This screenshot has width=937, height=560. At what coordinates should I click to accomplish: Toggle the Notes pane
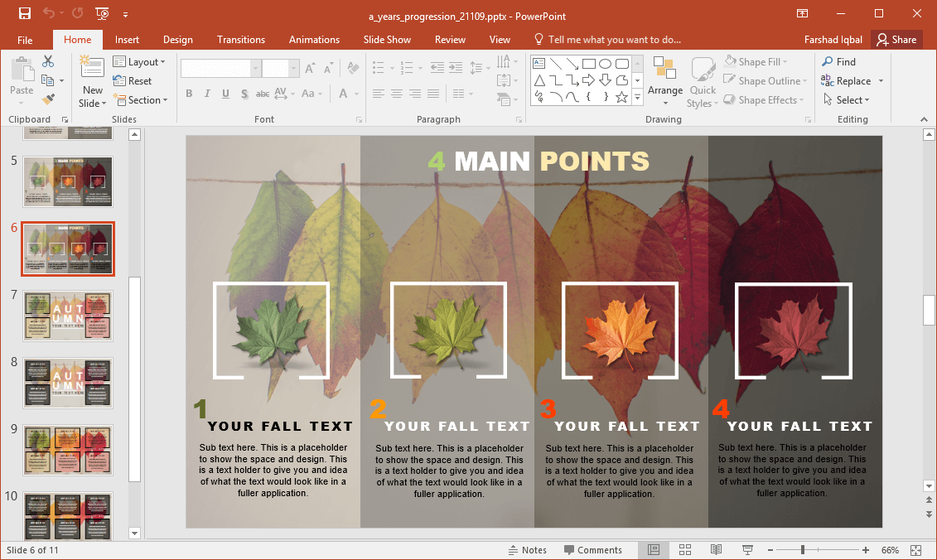527,550
